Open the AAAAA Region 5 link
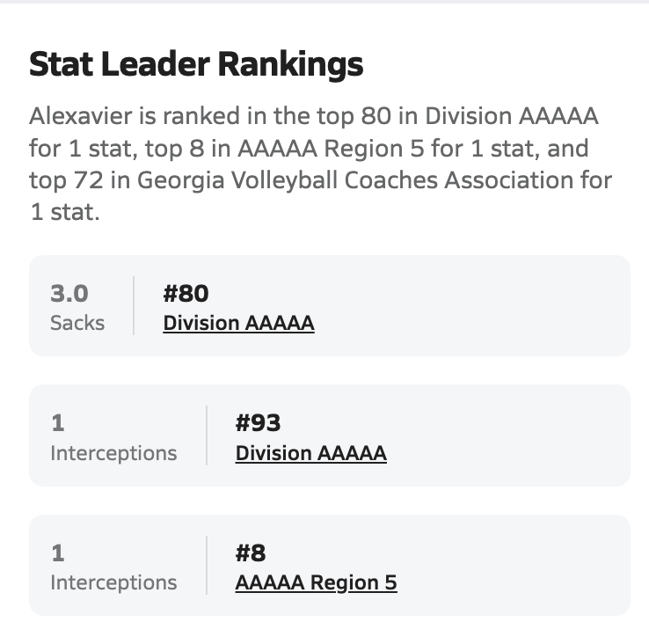The width and height of the screenshot is (649, 644). (316, 582)
